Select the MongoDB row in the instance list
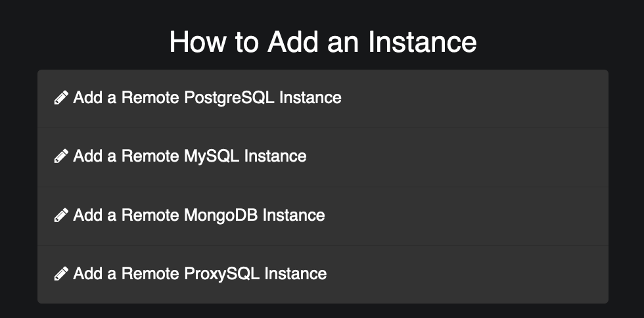Viewport: 644px width, 318px height. [323, 216]
